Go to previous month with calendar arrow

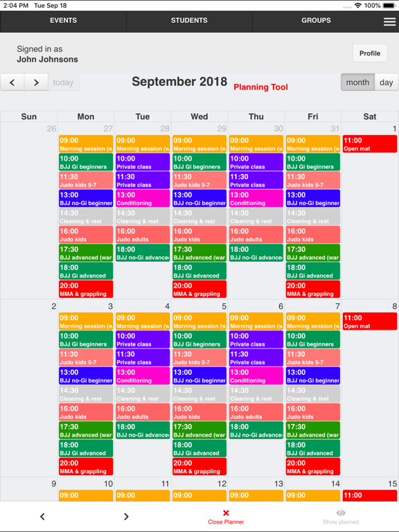12,82
